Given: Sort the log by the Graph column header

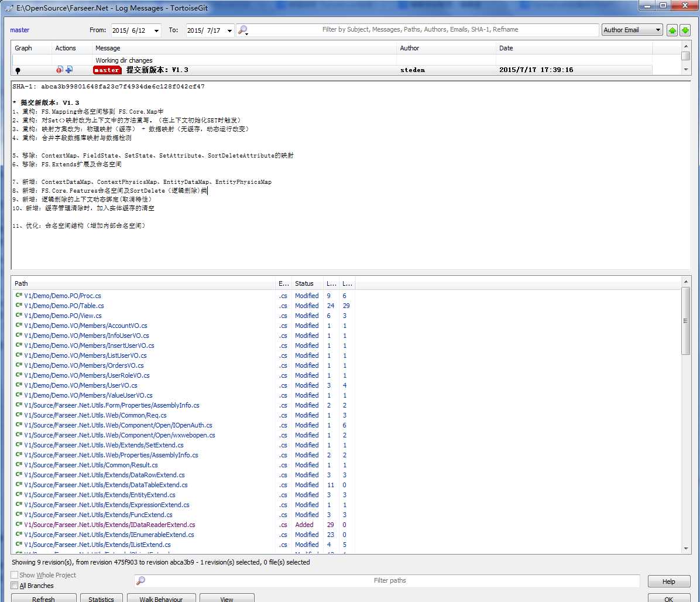Looking at the screenshot, I should click(31, 48).
